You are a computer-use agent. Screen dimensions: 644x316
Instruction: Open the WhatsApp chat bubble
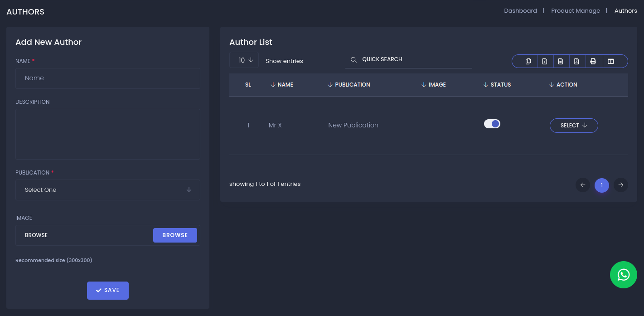pos(624,275)
